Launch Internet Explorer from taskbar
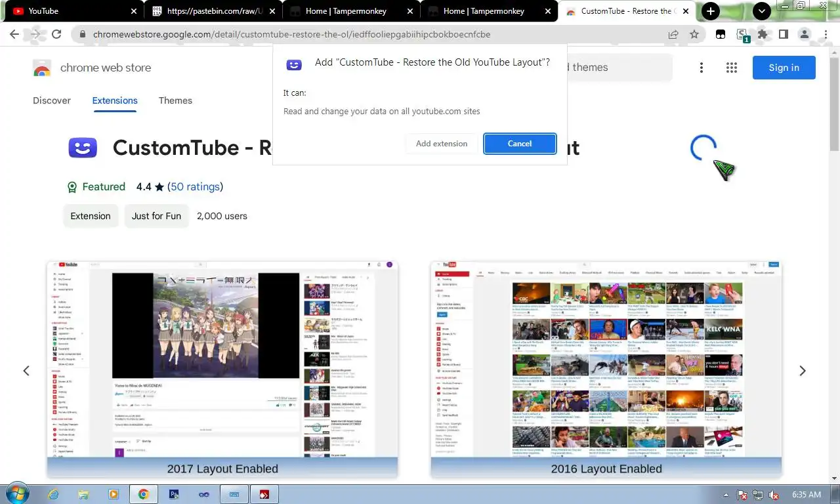The height and width of the screenshot is (504, 840). 54,494
